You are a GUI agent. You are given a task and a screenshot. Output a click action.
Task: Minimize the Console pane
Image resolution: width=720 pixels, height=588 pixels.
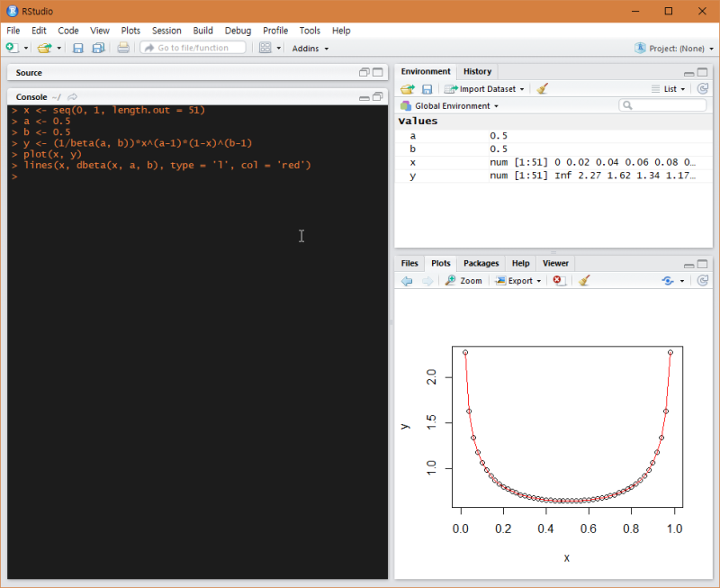pos(364,96)
